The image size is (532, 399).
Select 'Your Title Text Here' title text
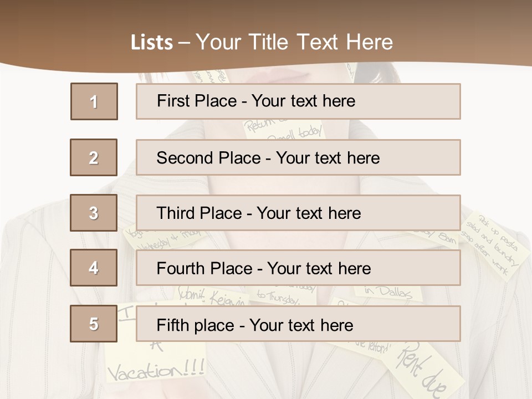(294, 42)
